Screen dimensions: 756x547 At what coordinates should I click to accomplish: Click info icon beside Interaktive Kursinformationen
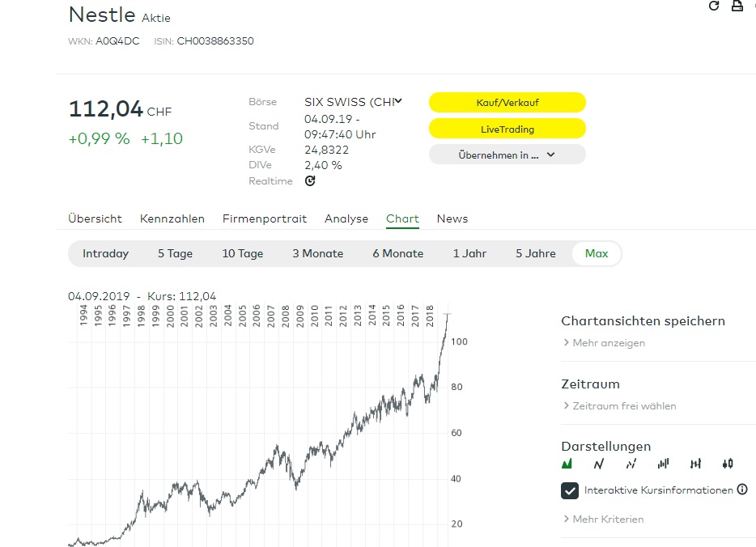pos(742,490)
